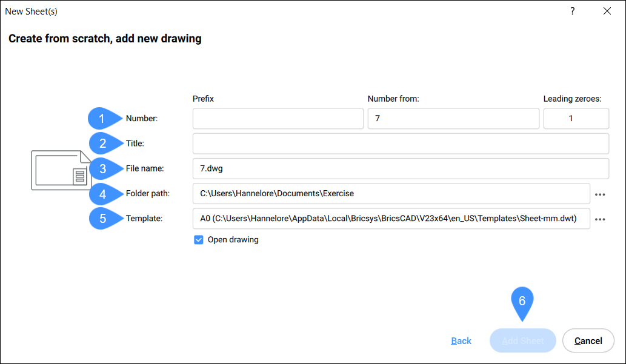626x364 pixels.
Task: Click the numbered marker 6 above Add Sheet
Action: (522, 301)
